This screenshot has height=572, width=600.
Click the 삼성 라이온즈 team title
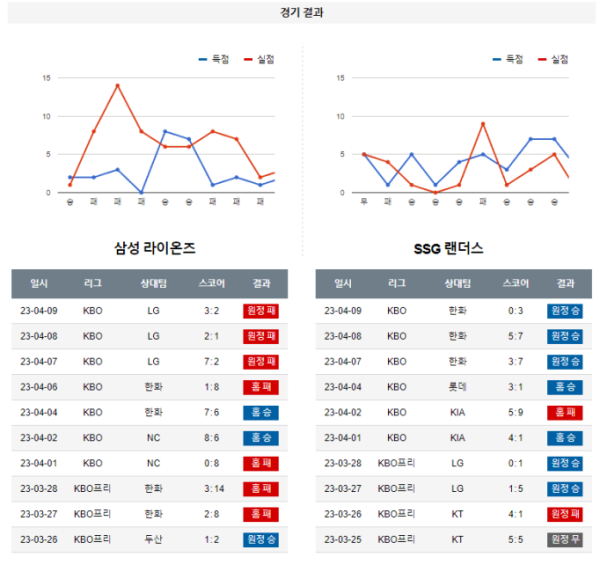click(155, 248)
